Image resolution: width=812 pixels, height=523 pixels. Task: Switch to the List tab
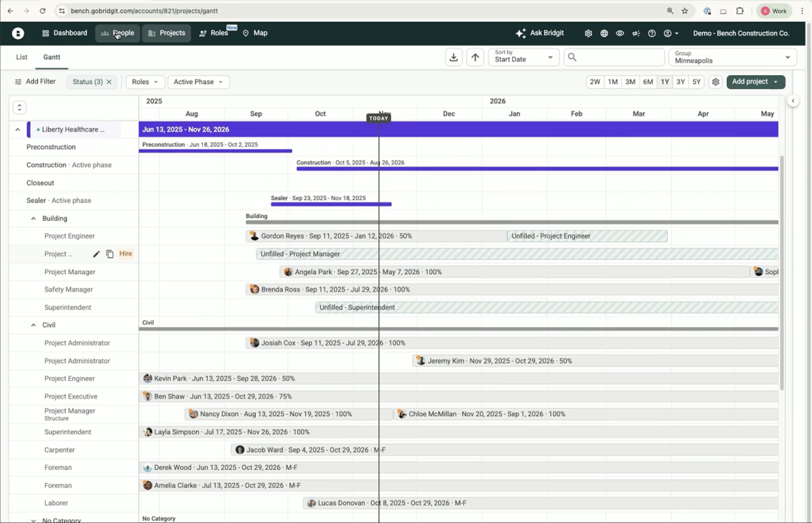tap(21, 57)
